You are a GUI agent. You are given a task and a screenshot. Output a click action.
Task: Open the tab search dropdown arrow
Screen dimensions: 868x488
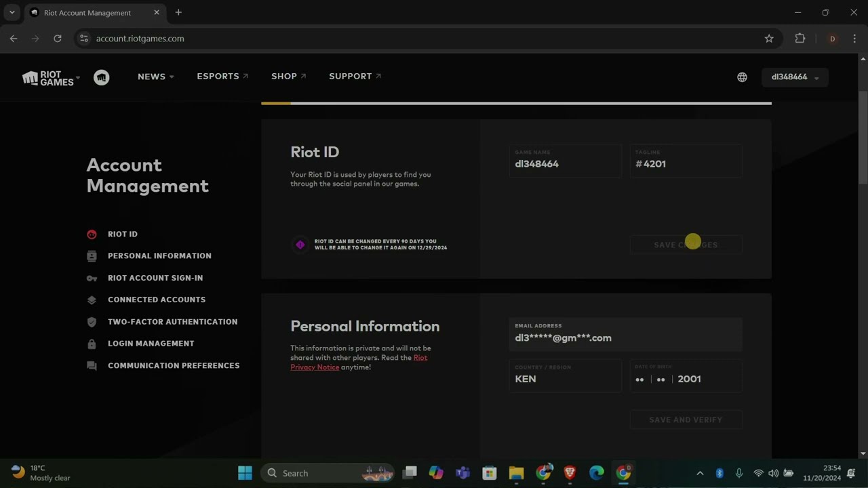click(x=12, y=12)
